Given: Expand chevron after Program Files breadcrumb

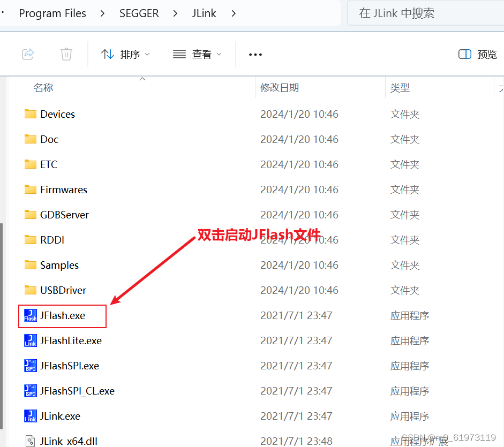Looking at the screenshot, I should click(102, 13).
